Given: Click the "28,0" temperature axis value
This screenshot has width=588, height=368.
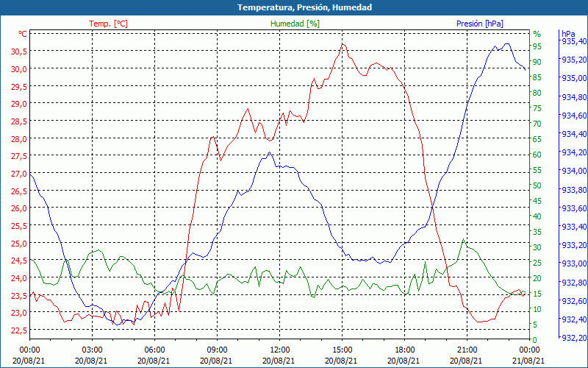Looking at the screenshot, I should coord(19,139).
